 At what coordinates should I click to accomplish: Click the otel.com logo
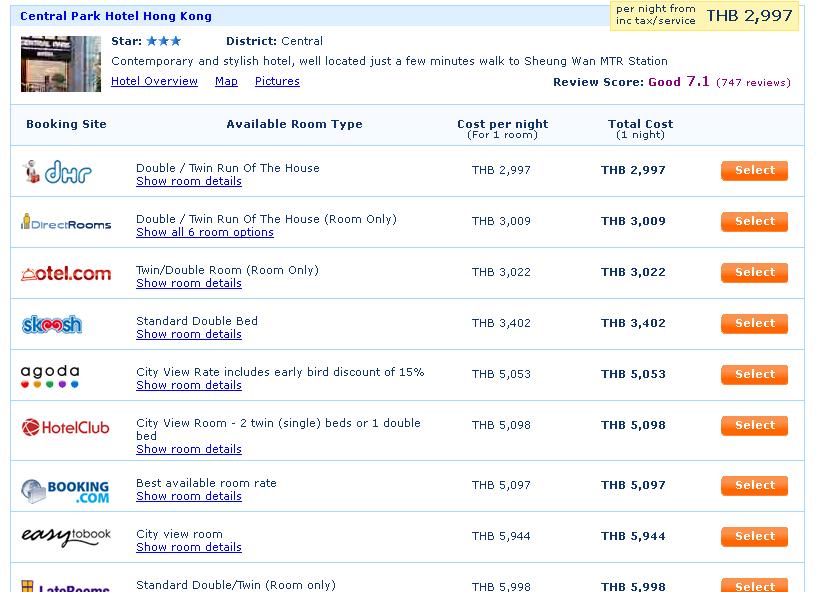click(66, 274)
